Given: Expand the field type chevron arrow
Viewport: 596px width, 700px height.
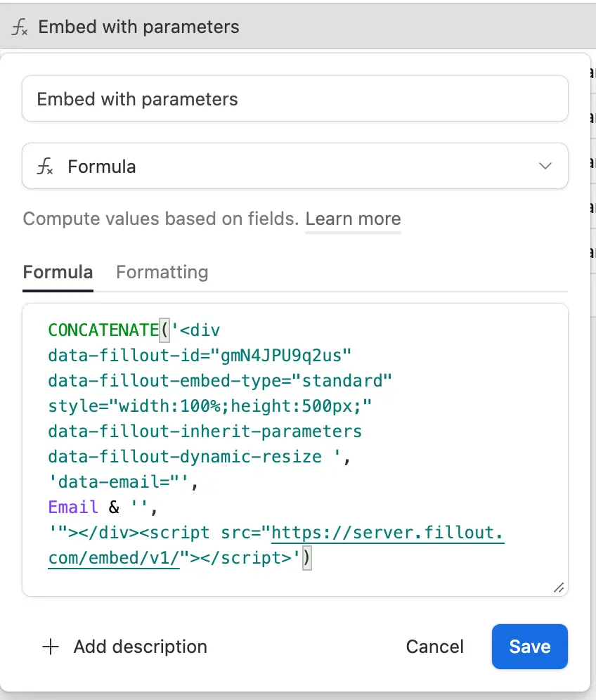Looking at the screenshot, I should (x=545, y=167).
